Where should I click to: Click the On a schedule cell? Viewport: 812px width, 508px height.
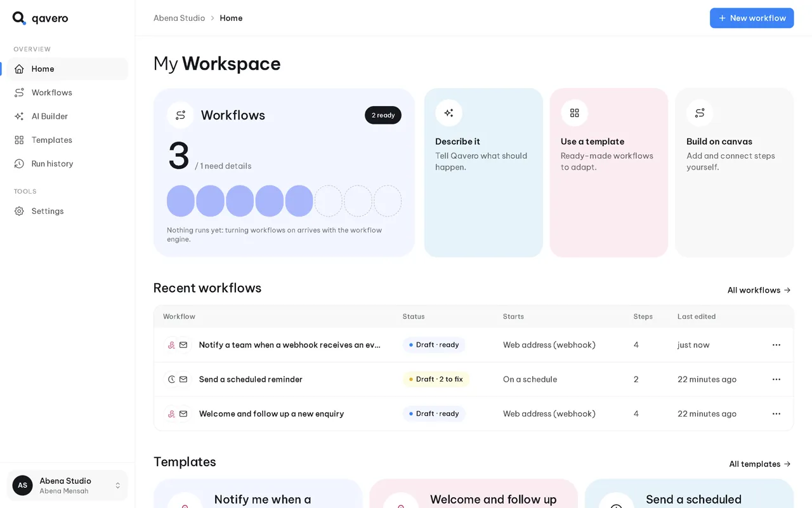click(530, 379)
